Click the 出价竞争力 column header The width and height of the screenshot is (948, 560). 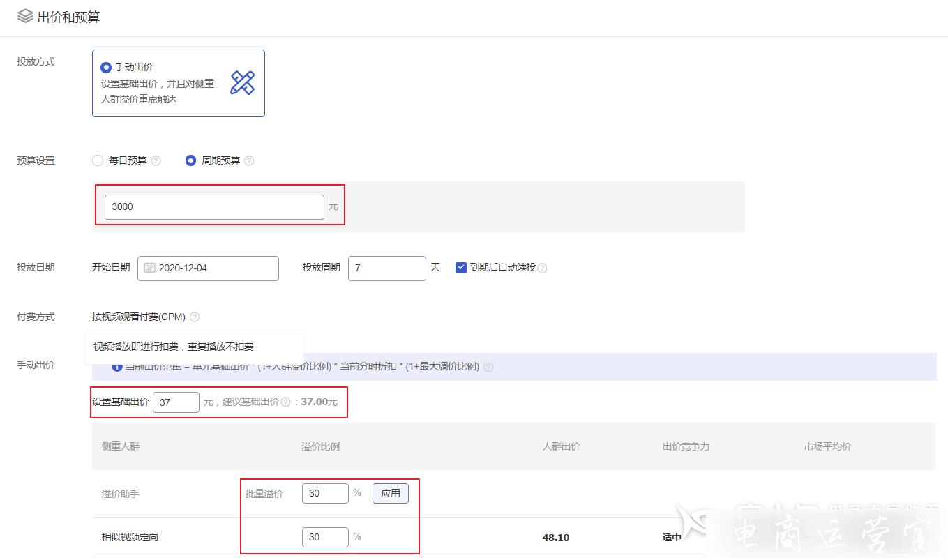tap(686, 446)
